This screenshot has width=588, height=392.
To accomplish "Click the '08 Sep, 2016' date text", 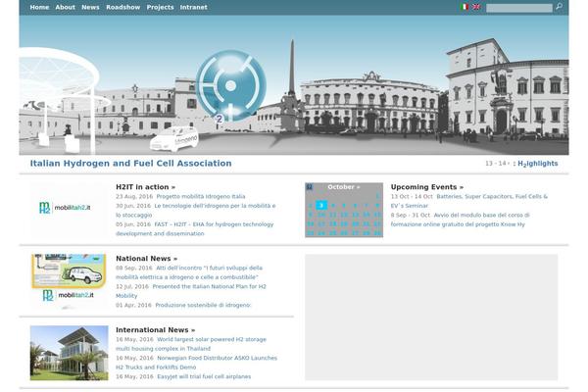I will pyautogui.click(x=134, y=269).
